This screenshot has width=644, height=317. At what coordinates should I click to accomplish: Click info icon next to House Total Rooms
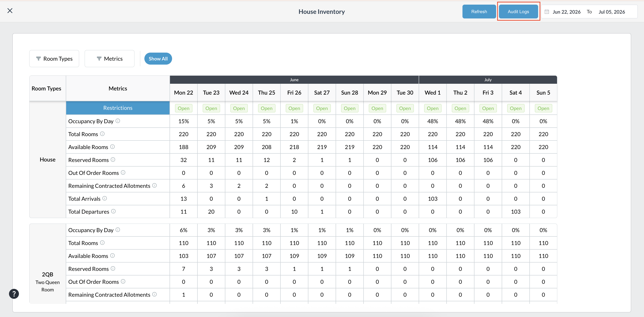click(102, 134)
